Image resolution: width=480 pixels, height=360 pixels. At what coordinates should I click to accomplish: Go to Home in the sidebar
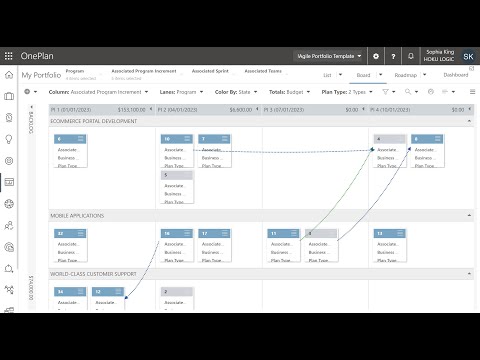point(9,75)
